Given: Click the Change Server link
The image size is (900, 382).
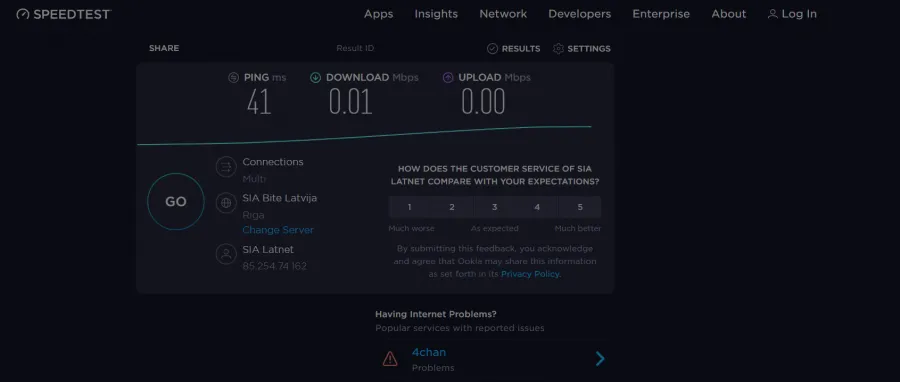Looking at the screenshot, I should coord(278,230).
